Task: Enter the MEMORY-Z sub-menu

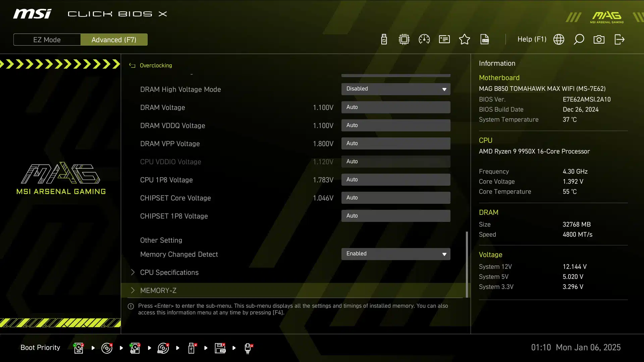Action: pos(158,291)
